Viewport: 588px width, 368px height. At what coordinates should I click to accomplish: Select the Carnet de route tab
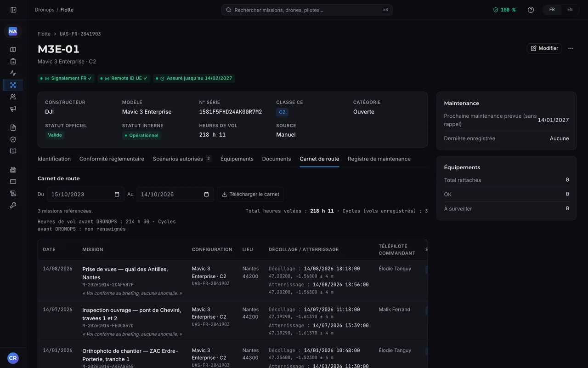coord(319,159)
